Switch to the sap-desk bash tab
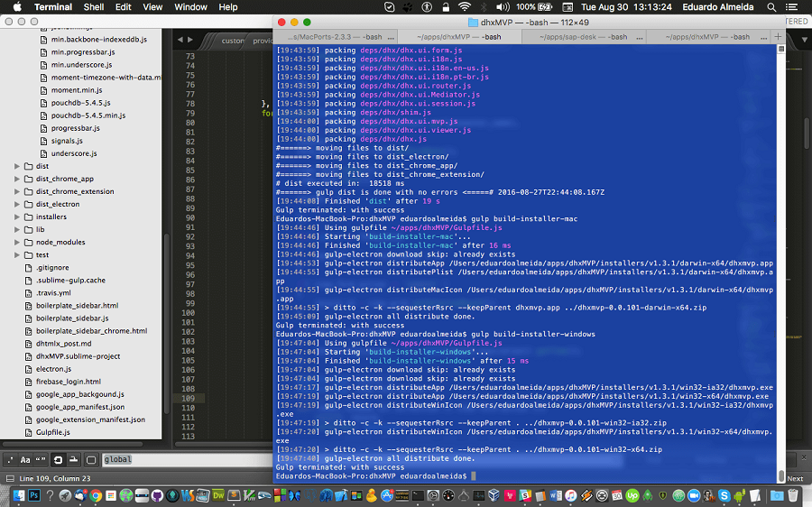Viewport: 812px width, 507px height. [x=583, y=37]
